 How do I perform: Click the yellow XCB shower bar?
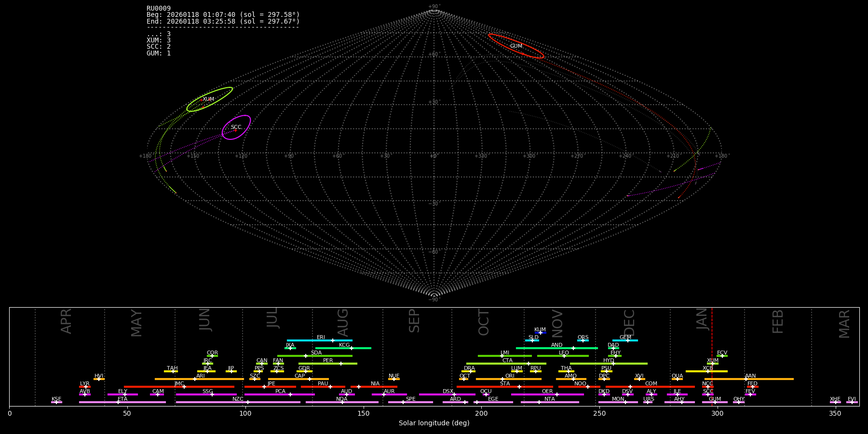pos(694,371)
